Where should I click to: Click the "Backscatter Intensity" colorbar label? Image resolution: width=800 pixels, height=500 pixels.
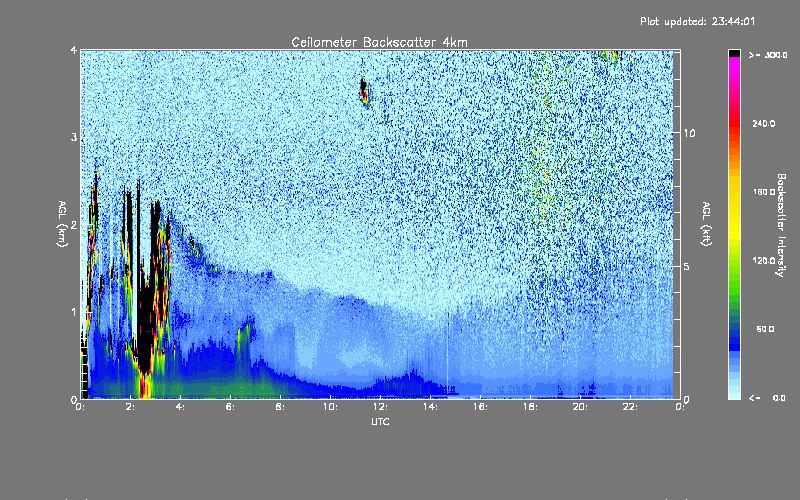coord(781,225)
